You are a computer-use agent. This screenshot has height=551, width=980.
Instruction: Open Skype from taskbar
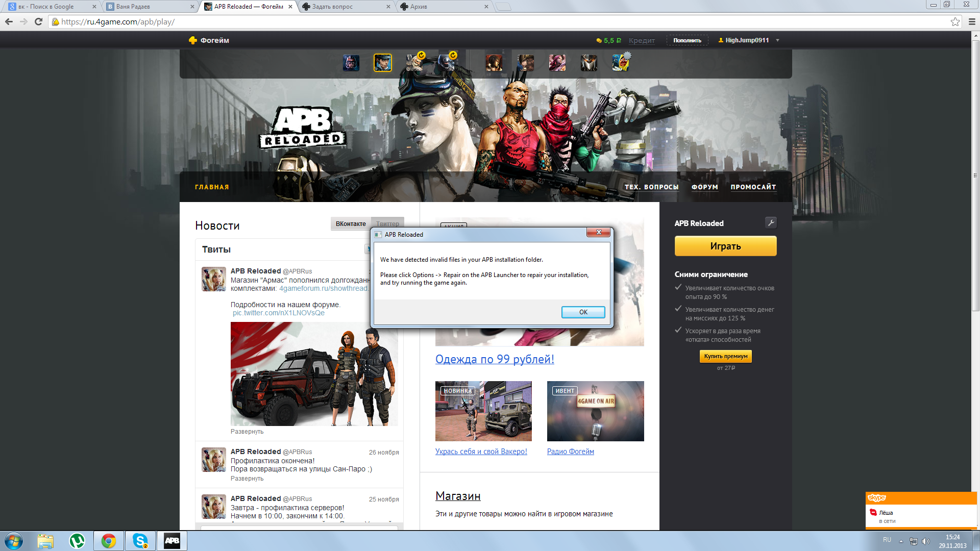(x=140, y=541)
